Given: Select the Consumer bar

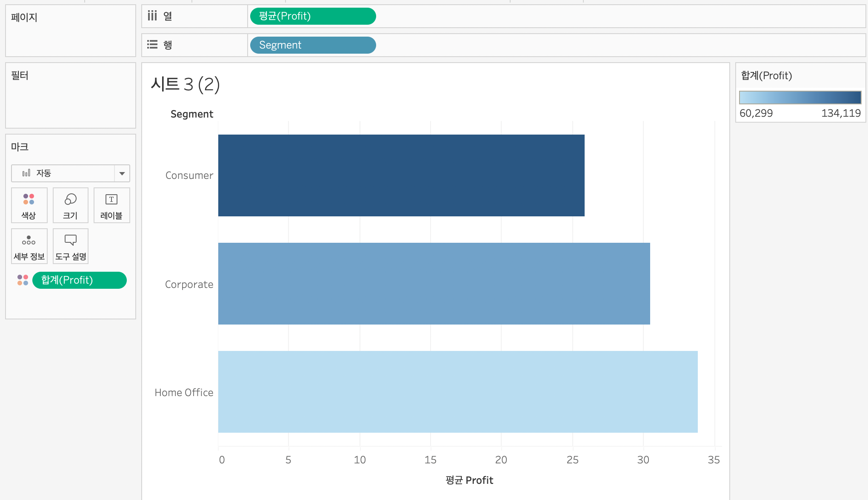Looking at the screenshot, I should point(401,175).
